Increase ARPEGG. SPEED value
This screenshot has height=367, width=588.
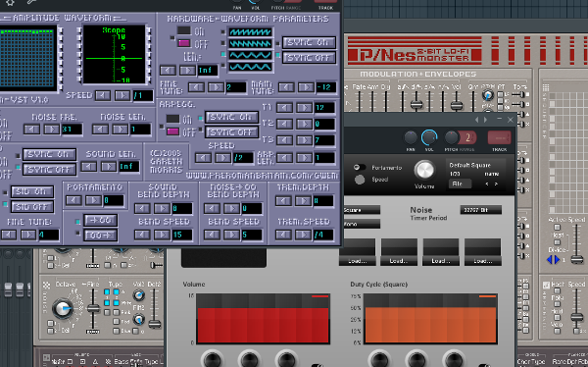pos(222,158)
